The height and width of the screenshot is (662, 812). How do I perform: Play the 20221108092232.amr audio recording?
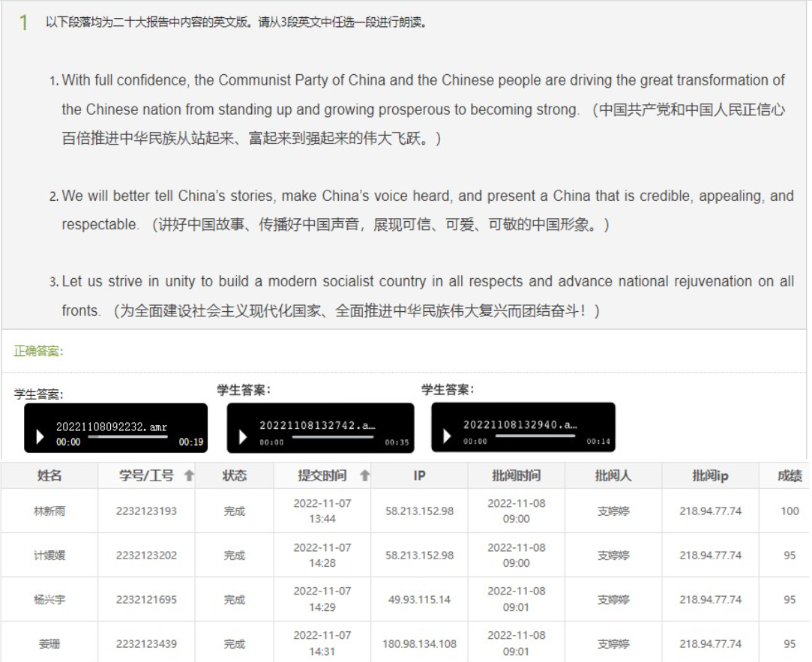40,436
